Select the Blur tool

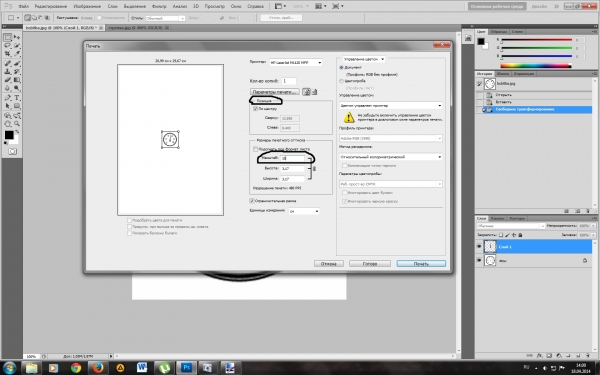(x=8, y=88)
